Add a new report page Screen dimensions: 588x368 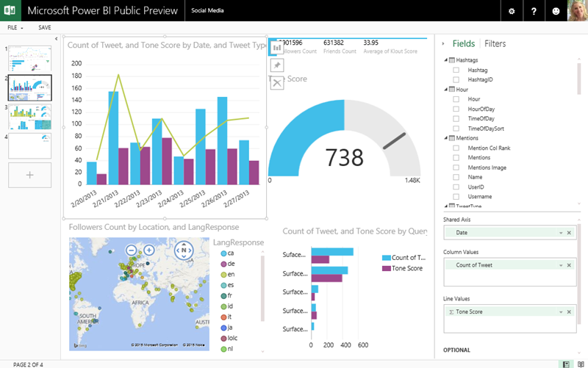[x=30, y=175]
